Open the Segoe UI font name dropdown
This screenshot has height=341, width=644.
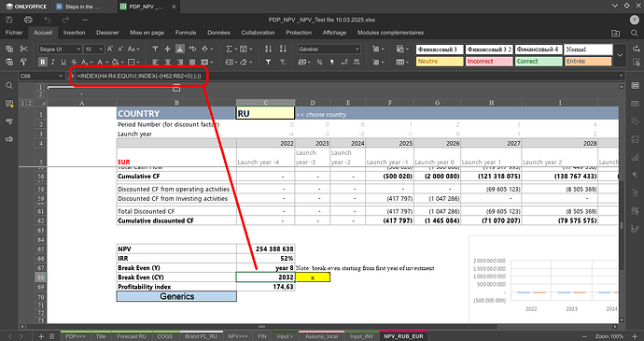pos(60,49)
